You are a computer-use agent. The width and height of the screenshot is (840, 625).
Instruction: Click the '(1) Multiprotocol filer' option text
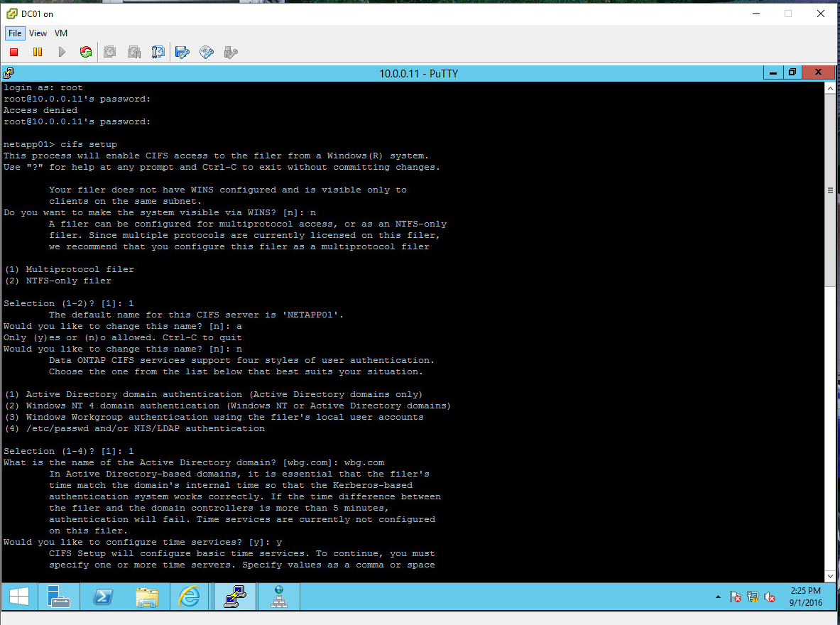coord(69,269)
